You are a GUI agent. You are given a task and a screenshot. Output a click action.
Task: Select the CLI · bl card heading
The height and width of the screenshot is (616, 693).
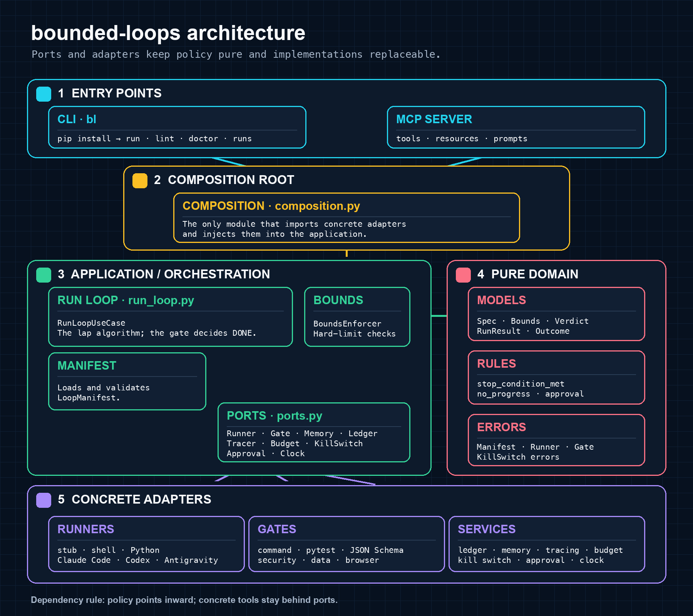(x=77, y=119)
